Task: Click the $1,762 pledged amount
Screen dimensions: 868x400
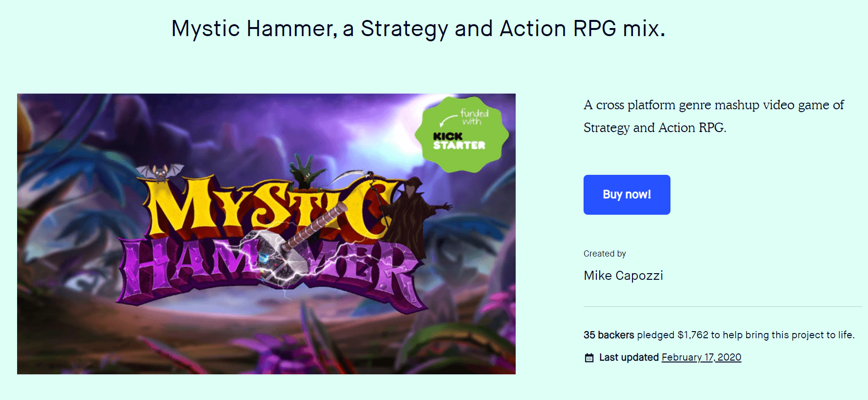Action: pos(692,335)
